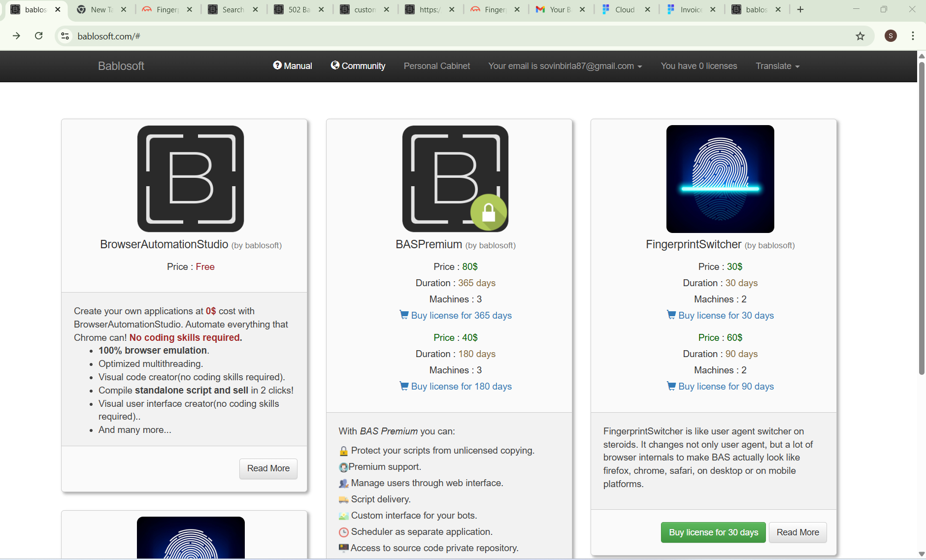Viewport: 926px width, 560px height.
Task: Open Community via the globe icon
Action: 335,65
